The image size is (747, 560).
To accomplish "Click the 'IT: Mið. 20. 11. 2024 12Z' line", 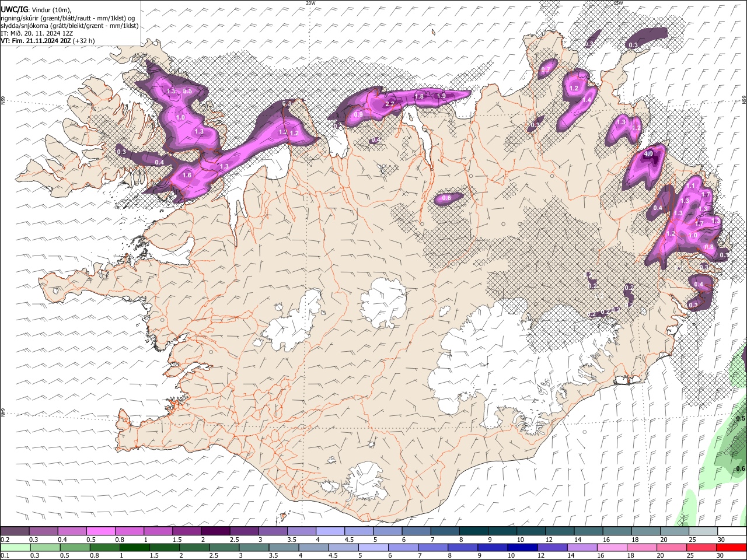I will 37,33.
